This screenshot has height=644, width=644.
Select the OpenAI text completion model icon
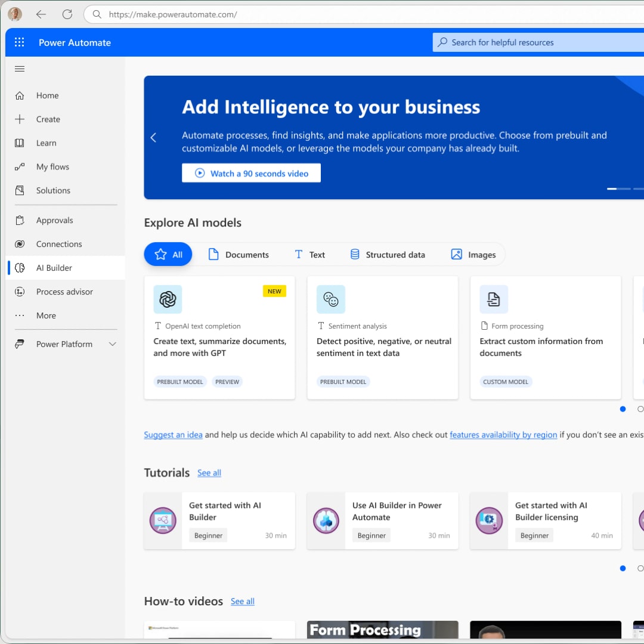point(168,299)
